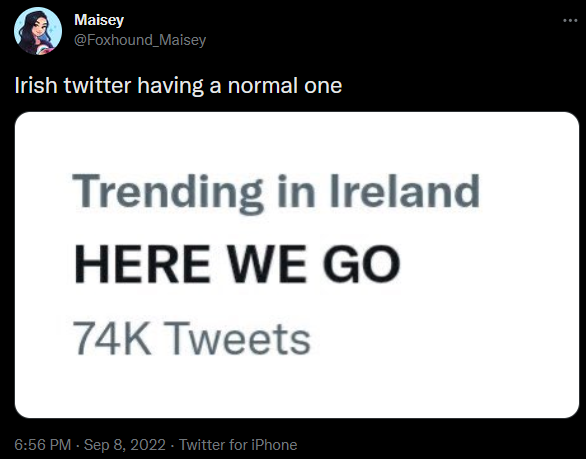Click the words normal one in tweet
586x459 pixels.
tap(285, 86)
